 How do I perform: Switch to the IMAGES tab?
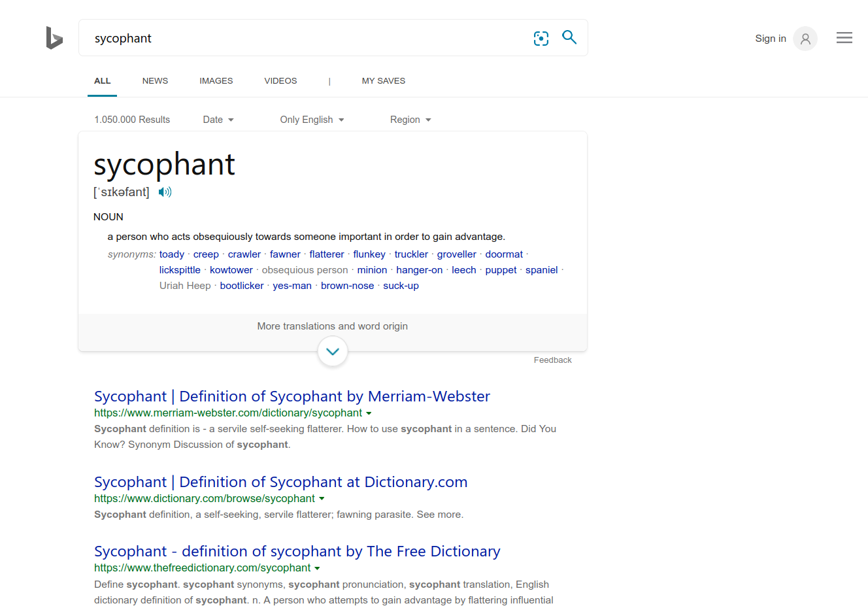(x=216, y=81)
